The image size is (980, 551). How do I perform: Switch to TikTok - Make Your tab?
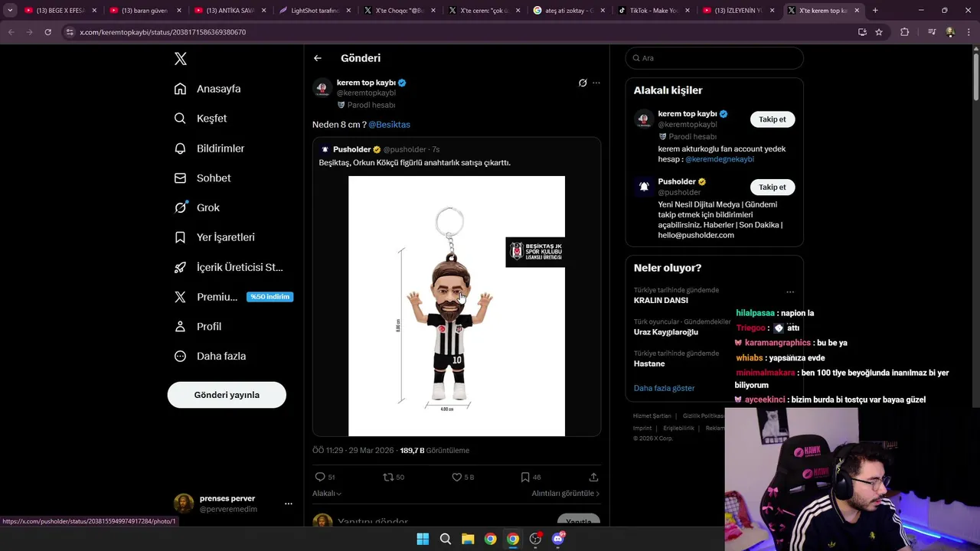click(x=653, y=11)
